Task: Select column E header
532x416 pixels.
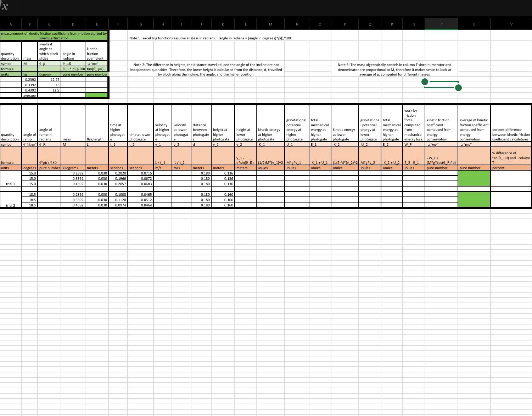Action: (97, 24)
